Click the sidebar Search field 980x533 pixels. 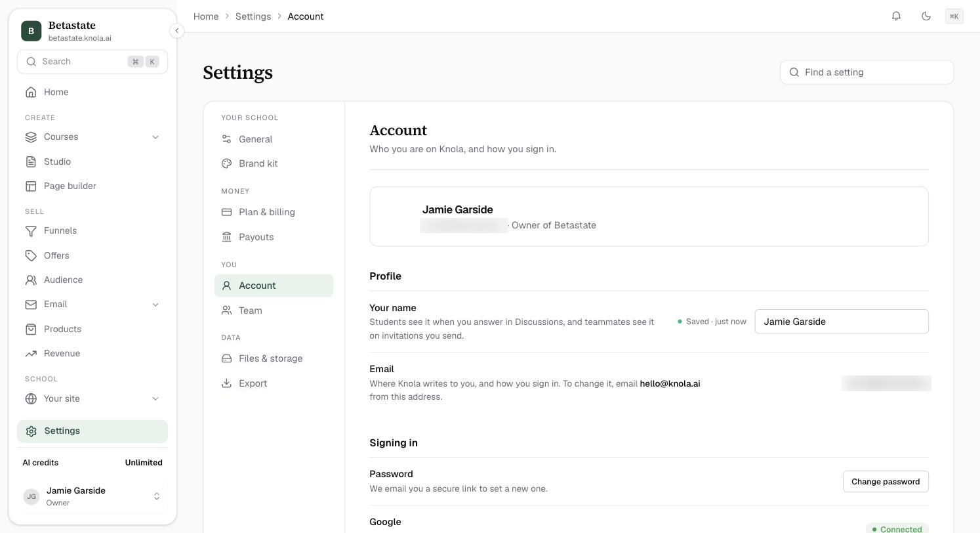[92, 62]
